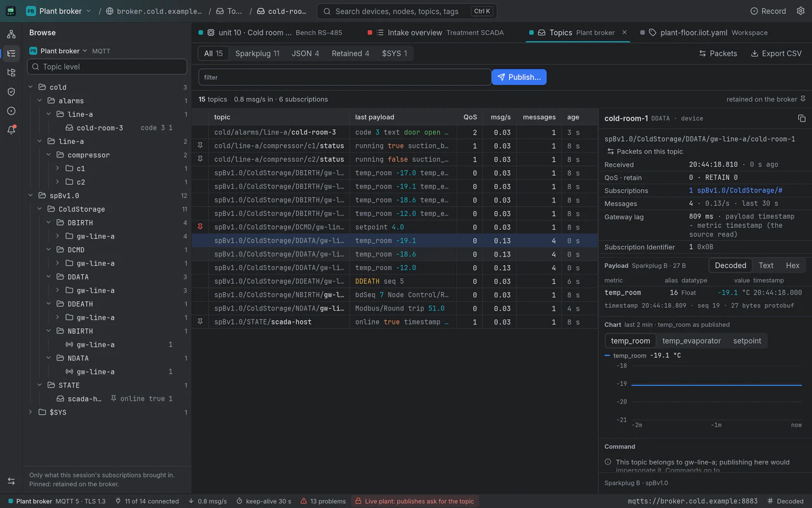
Task: Switch payload view to Decoded
Action: (x=730, y=265)
